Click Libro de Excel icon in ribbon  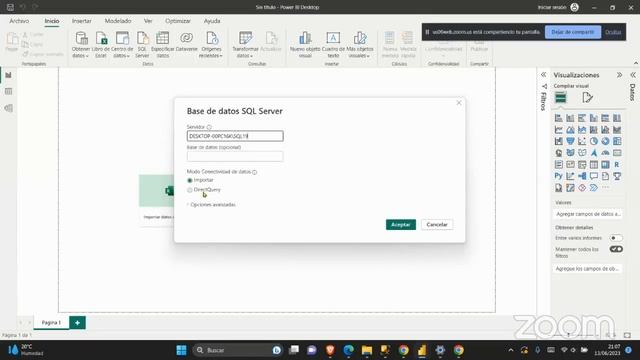tap(101, 44)
